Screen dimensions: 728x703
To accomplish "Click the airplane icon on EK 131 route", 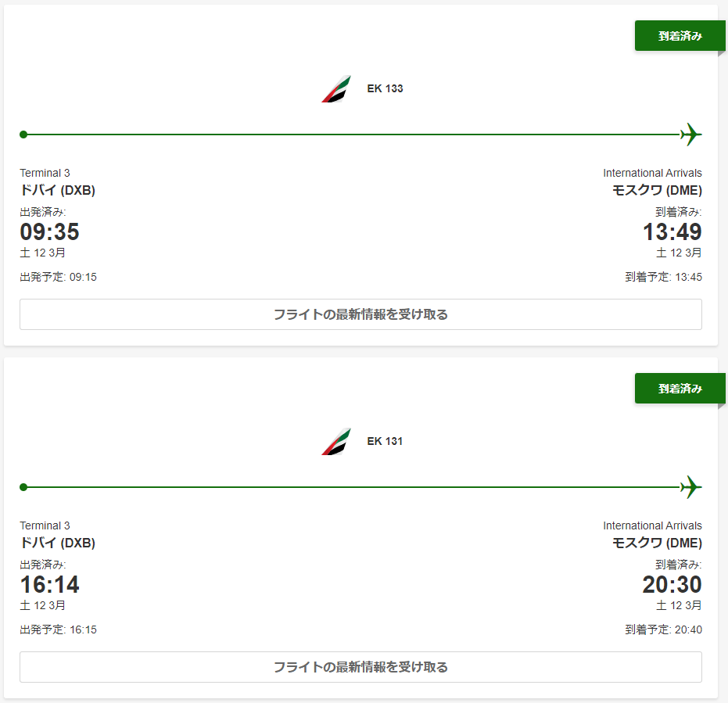I will 690,487.
